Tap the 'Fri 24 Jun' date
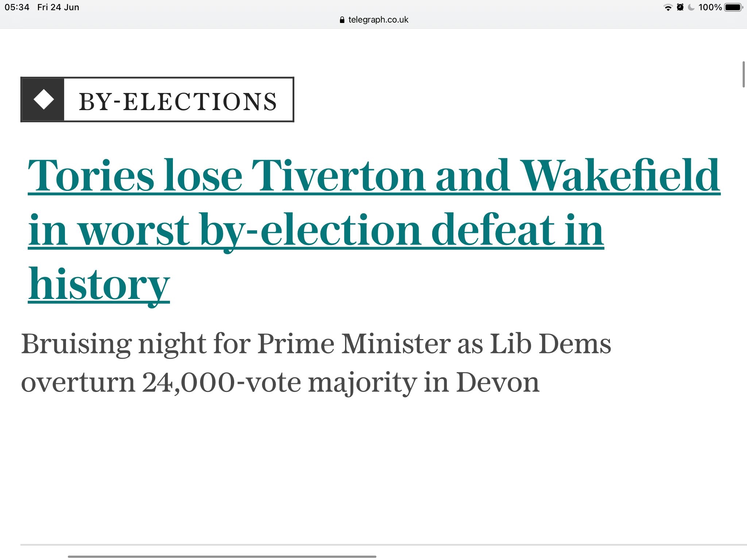 tap(58, 7)
